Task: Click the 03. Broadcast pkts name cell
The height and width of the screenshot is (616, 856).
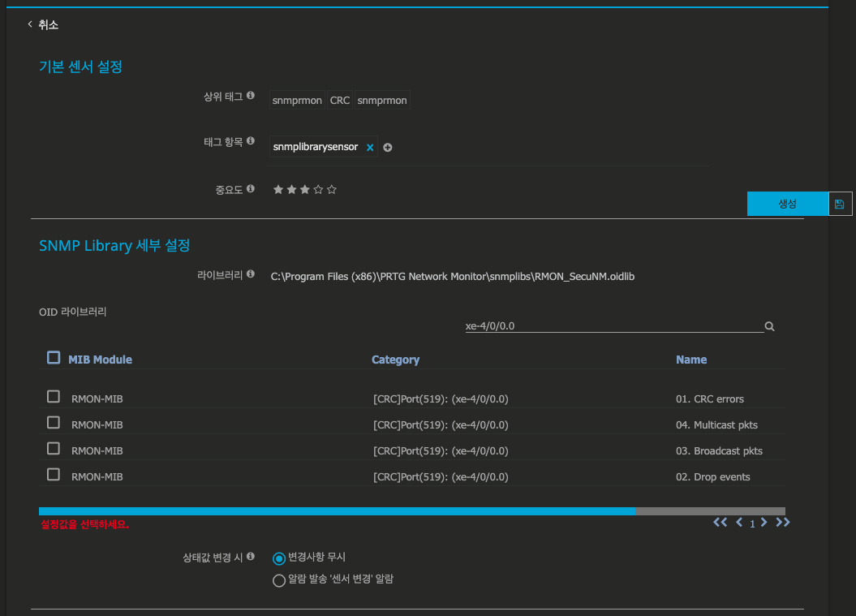Action: (719, 451)
